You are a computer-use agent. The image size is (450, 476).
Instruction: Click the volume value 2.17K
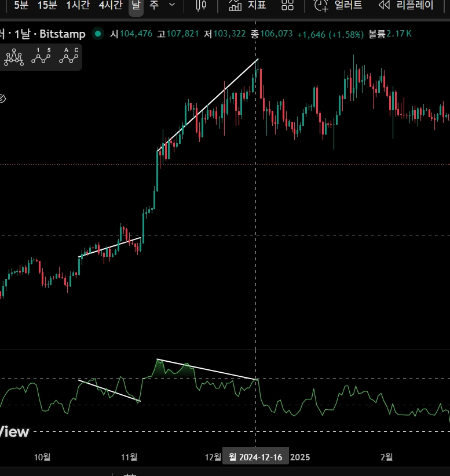pyautogui.click(x=399, y=34)
